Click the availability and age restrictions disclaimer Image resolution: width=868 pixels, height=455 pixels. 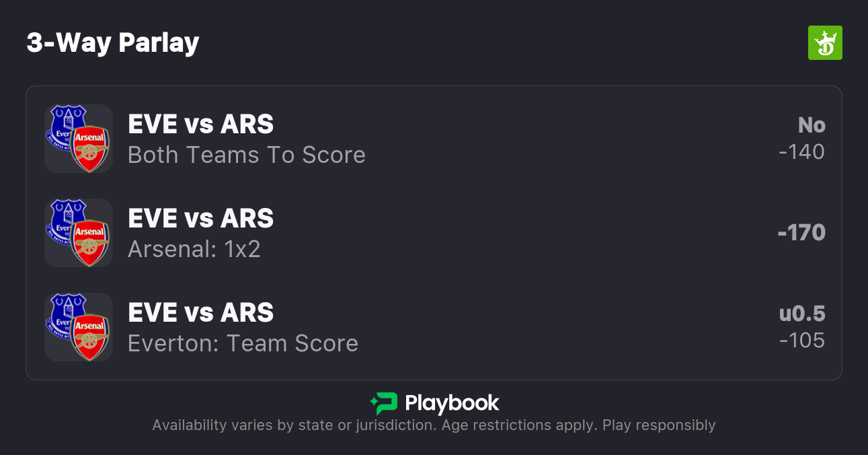[x=434, y=425]
